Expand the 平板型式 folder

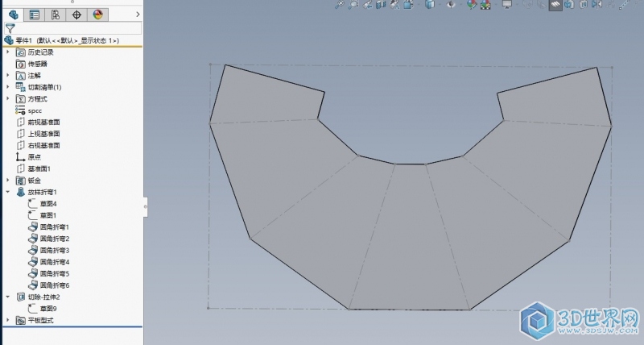click(7, 320)
